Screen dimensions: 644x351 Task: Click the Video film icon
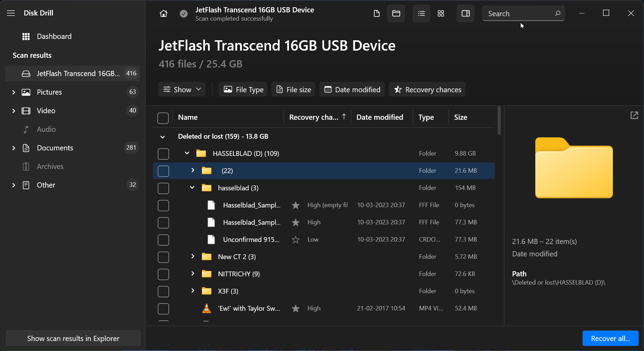pyautogui.click(x=26, y=111)
